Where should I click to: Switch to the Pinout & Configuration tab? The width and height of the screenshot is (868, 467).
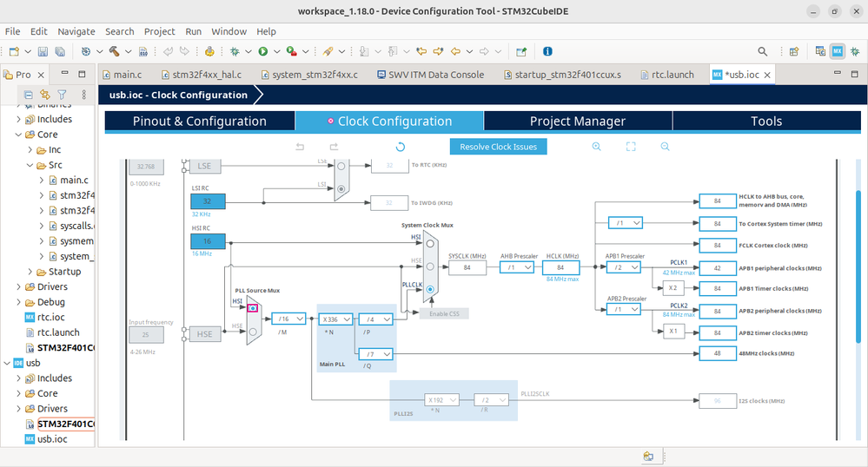coord(199,122)
